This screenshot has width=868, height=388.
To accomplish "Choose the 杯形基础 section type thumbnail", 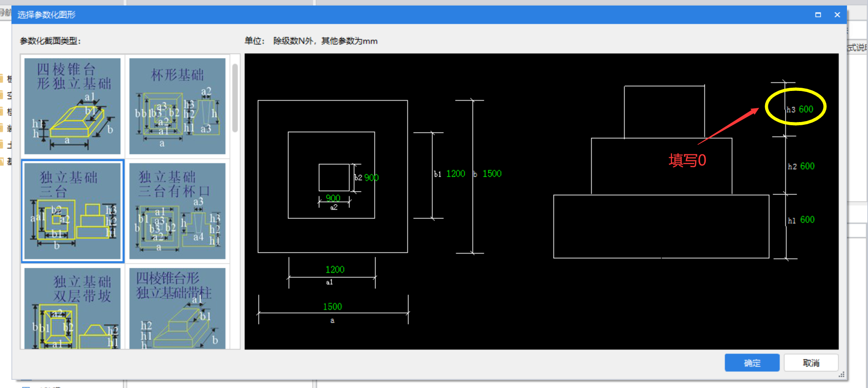I will pyautogui.click(x=177, y=106).
